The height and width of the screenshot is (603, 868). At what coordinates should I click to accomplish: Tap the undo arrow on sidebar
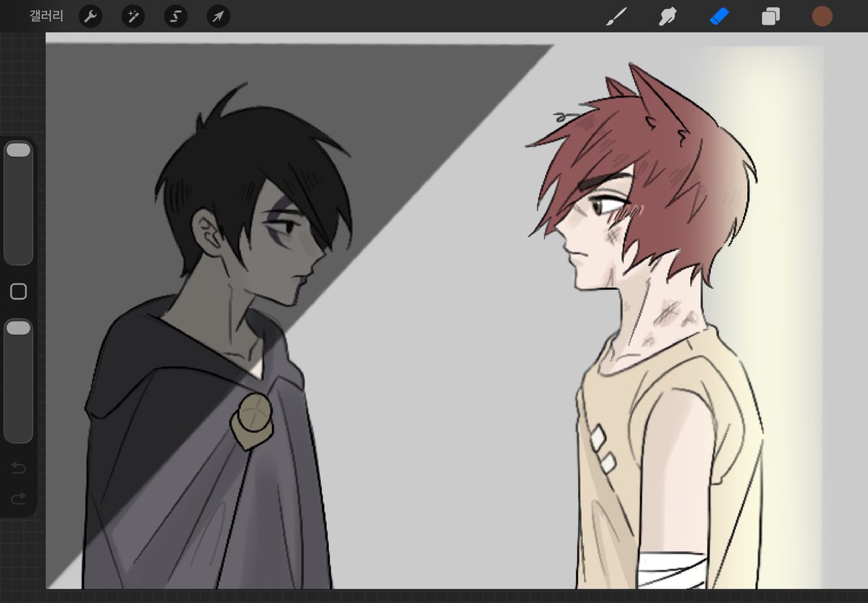[19, 469]
